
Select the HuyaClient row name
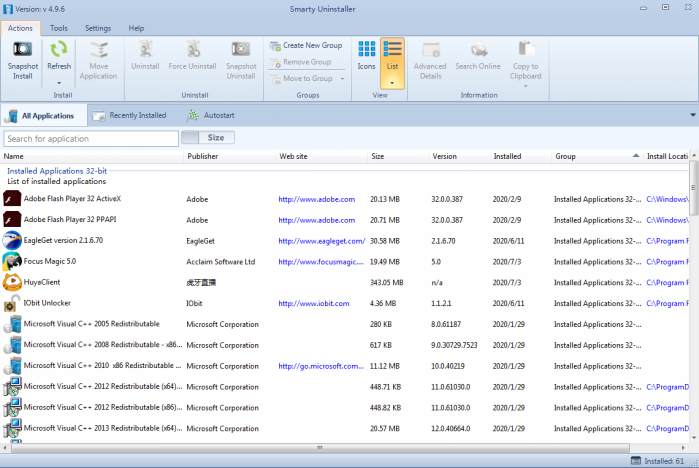click(42, 282)
